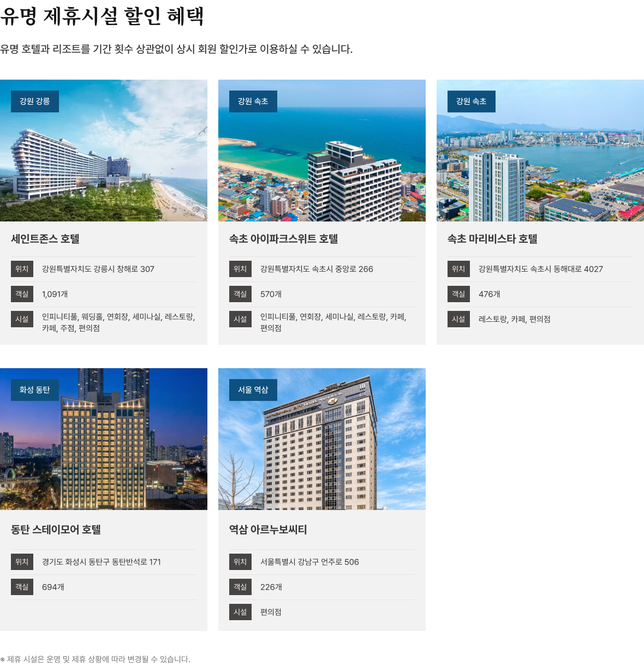Open the 동탄 스테이모어 호텔 title
The image size is (644, 666).
click(56, 530)
